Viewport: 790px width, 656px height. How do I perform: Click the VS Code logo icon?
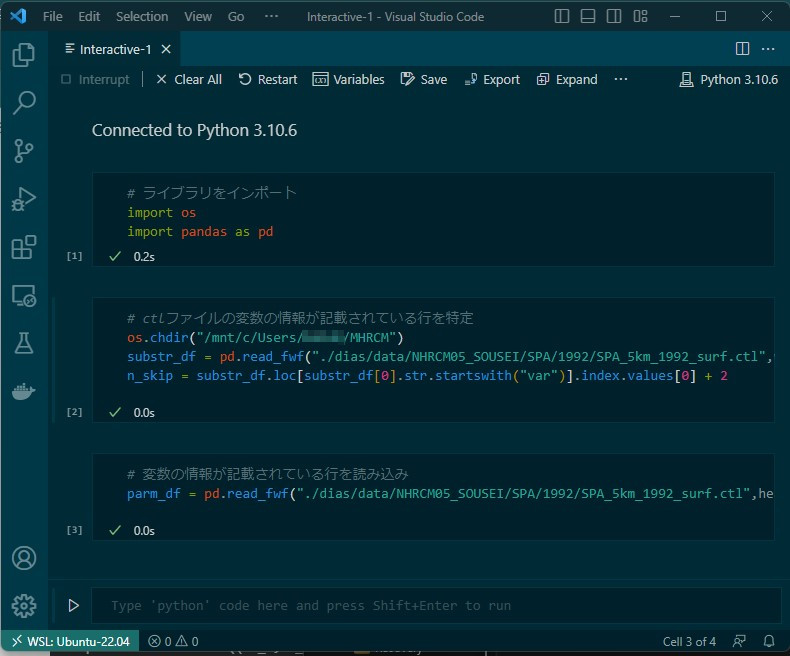pos(18,16)
